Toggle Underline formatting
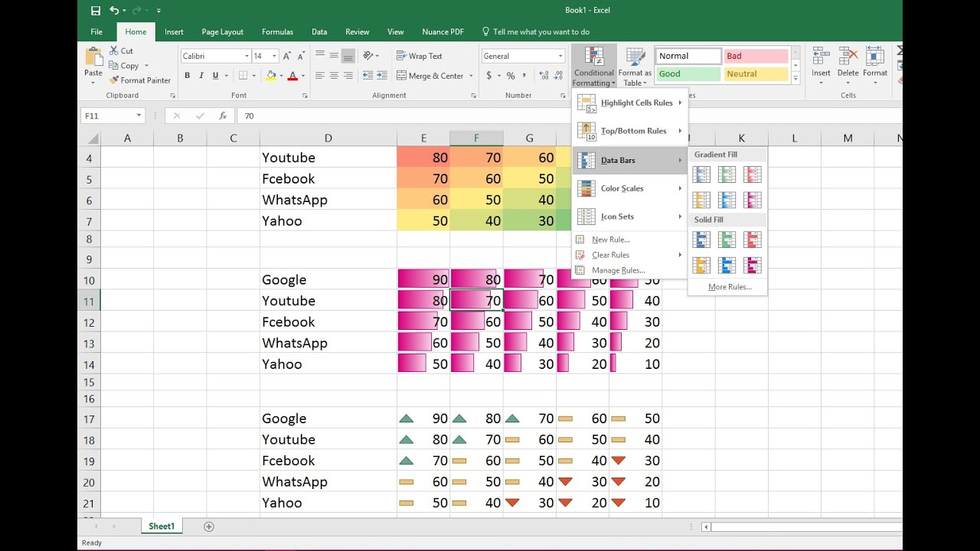 215,76
